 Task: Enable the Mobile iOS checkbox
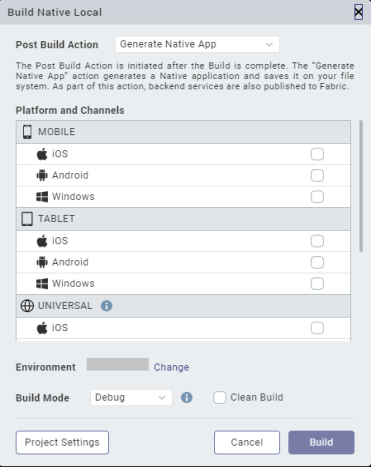317,154
